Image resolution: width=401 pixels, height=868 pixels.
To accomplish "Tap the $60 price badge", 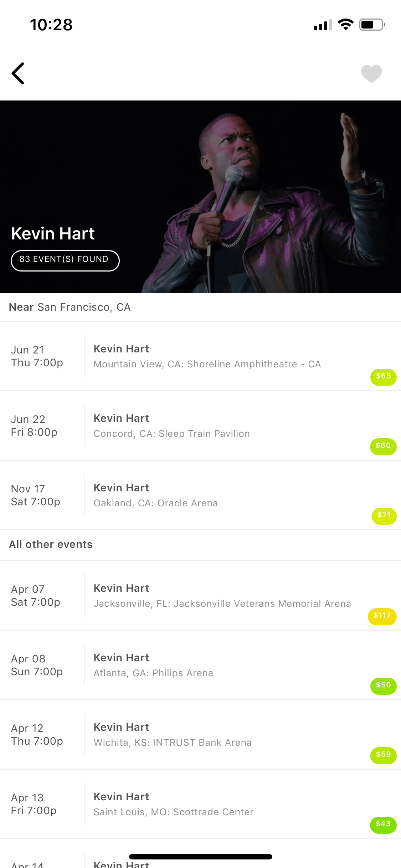I will click(x=383, y=446).
